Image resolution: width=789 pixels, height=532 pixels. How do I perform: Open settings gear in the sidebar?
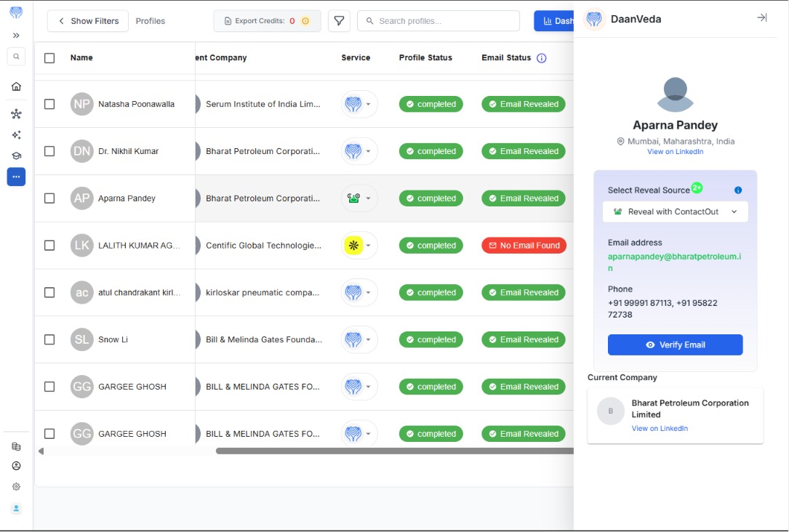coord(16,487)
